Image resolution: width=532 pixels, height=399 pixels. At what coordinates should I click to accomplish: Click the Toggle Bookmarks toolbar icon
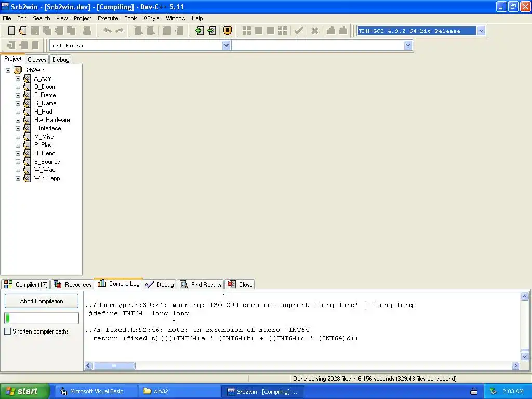tap(23, 45)
